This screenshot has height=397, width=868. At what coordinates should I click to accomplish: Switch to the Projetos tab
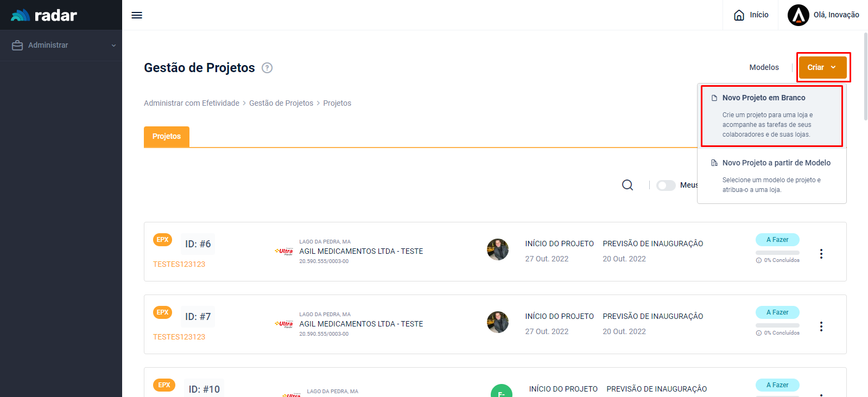pyautogui.click(x=167, y=137)
